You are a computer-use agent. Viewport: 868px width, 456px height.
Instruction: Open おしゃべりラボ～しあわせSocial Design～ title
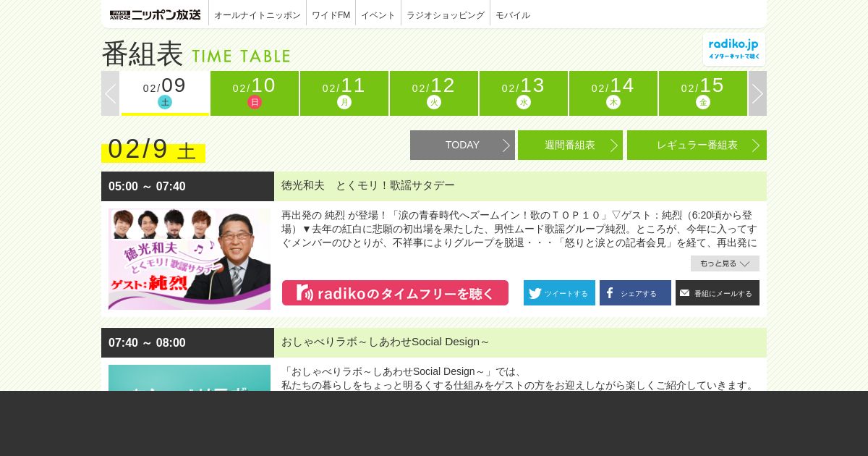(386, 342)
